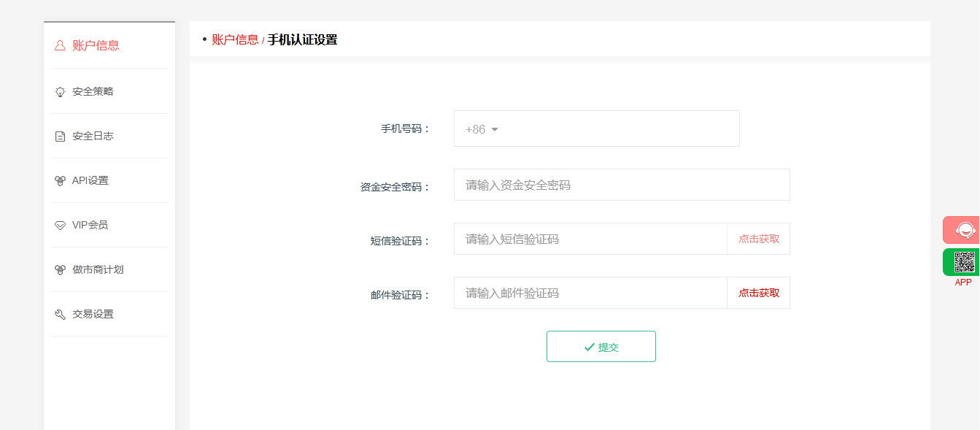Click the APP QR code icon
This screenshot has width=980, height=430.
[964, 262]
